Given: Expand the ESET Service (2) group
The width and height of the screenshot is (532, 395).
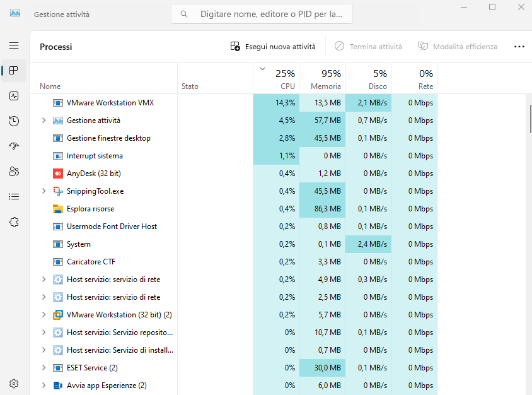Looking at the screenshot, I should (x=43, y=367).
